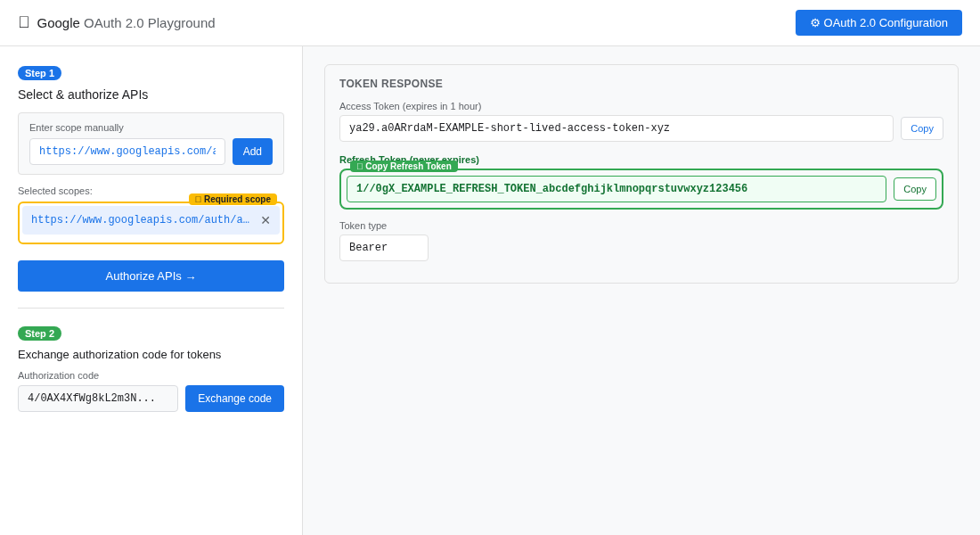Remove the selected googleapis scope with X

click(x=265, y=220)
